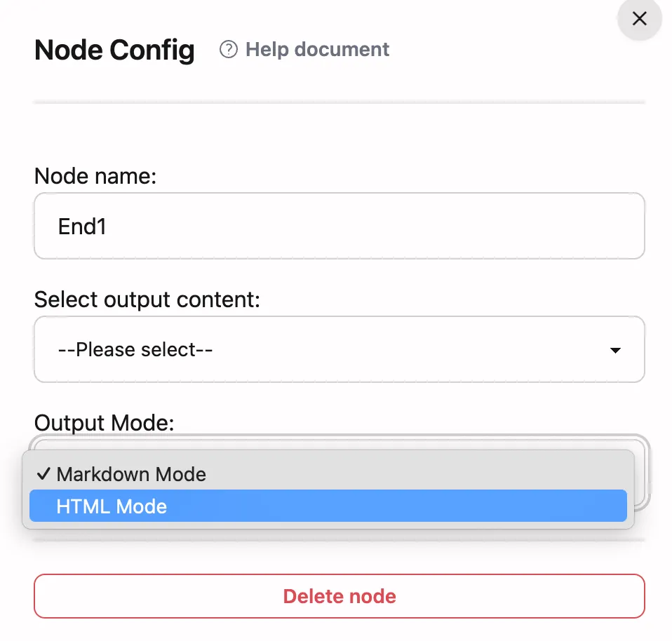Screen dimensions: 672x641
Task: Click the "Output Mode:" label
Action: [x=104, y=423]
